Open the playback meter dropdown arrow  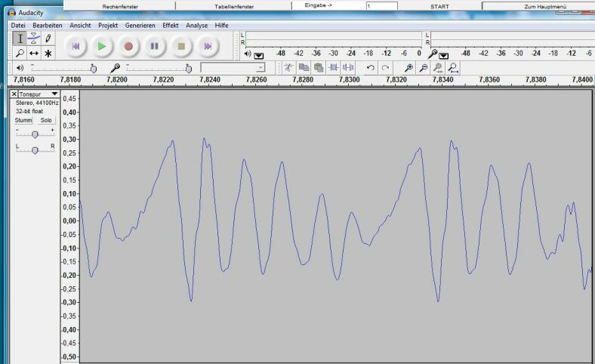pos(259,55)
